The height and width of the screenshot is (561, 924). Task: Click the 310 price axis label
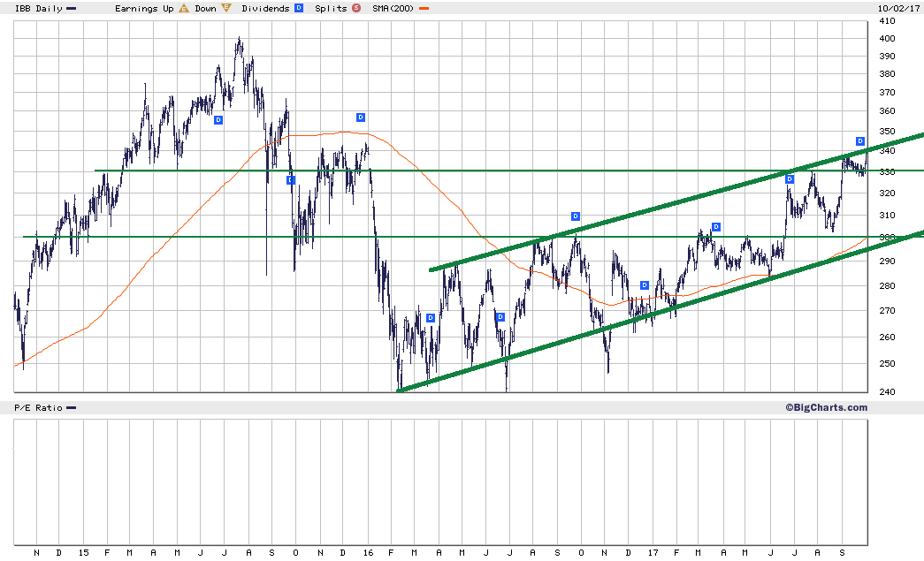tap(887, 216)
